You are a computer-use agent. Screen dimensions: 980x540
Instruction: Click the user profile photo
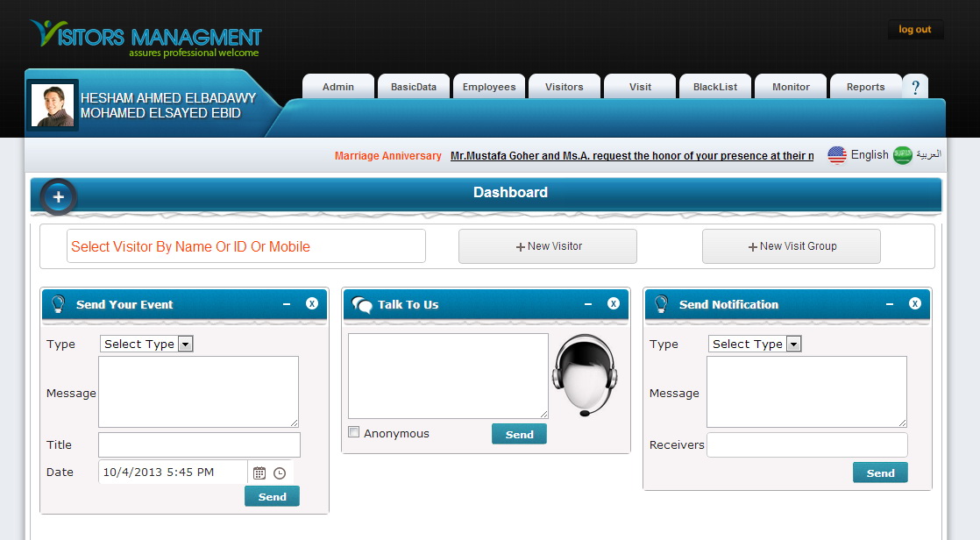[53, 105]
